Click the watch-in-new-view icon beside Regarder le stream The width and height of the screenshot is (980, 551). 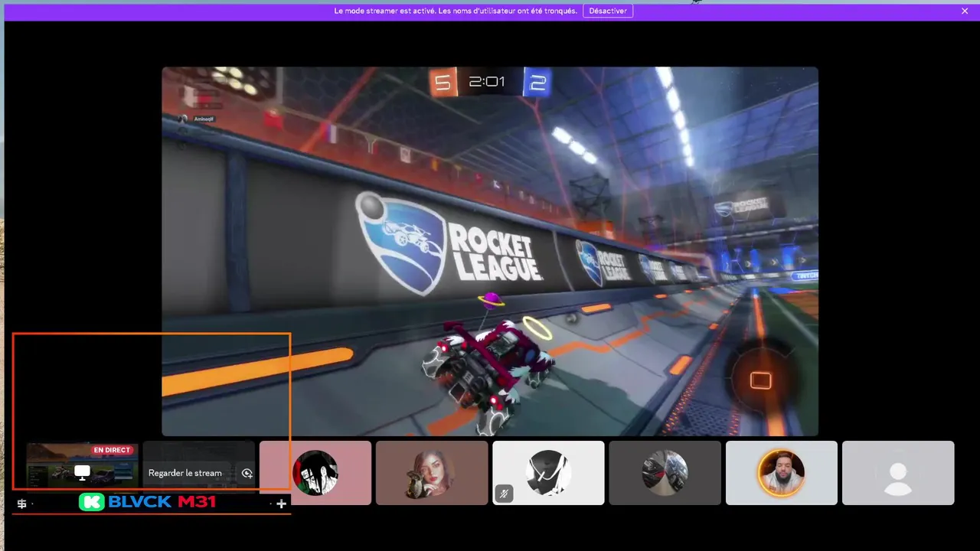(247, 473)
